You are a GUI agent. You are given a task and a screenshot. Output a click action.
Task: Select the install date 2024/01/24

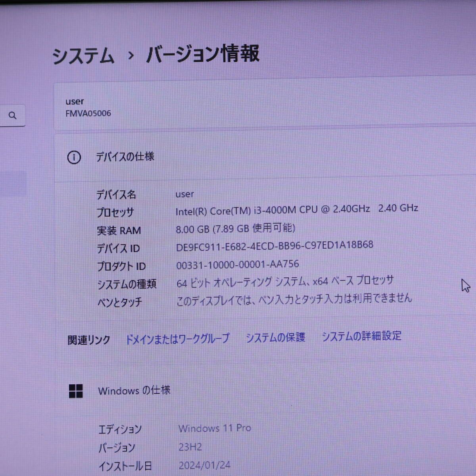(x=204, y=465)
